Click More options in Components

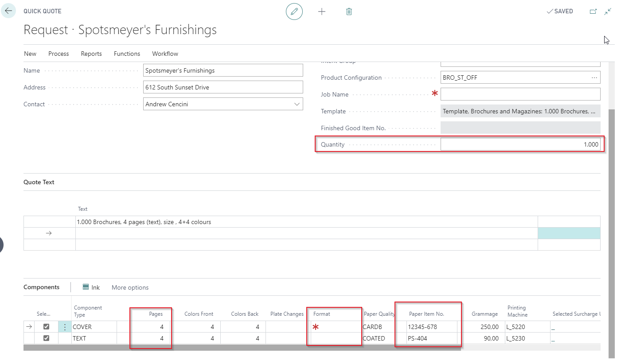(130, 287)
